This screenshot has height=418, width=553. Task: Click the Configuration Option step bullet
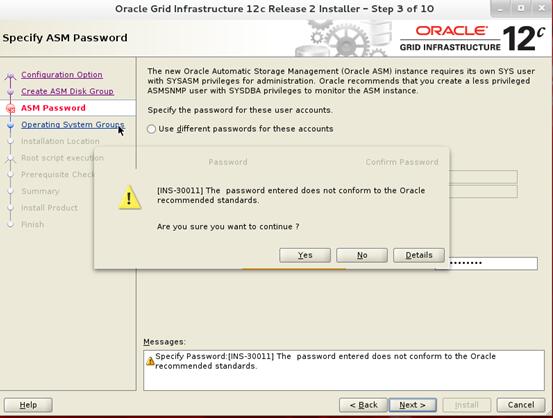pyautogui.click(x=11, y=75)
